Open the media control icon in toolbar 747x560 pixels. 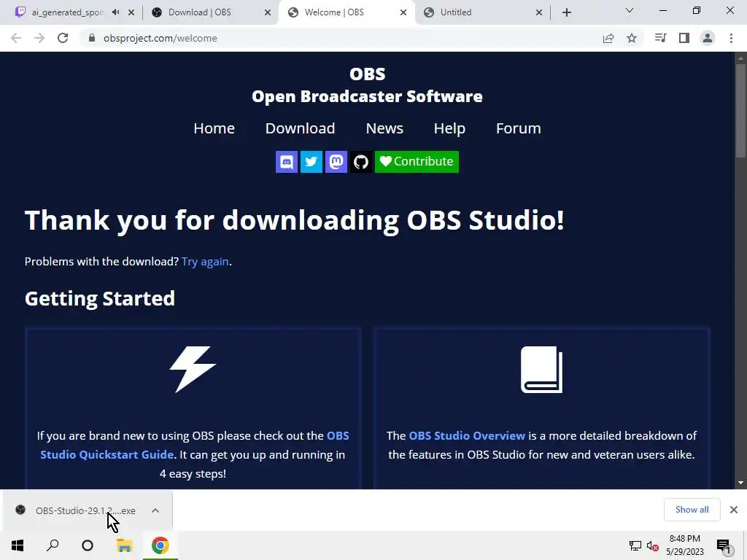tap(660, 38)
